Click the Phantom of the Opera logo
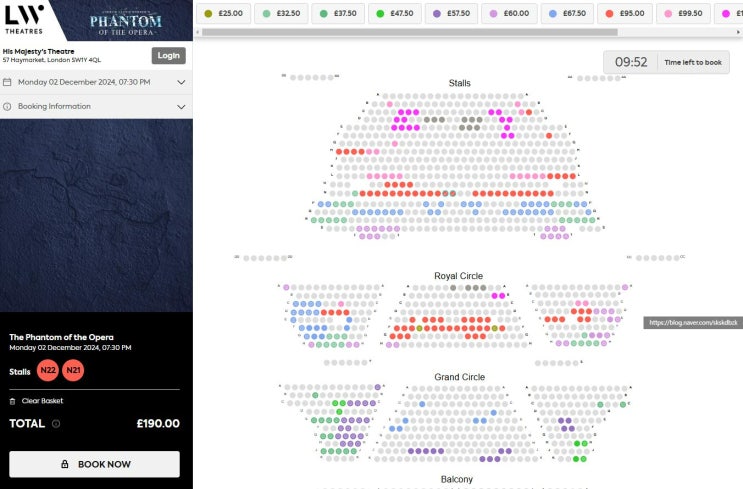743x489 pixels. point(125,21)
